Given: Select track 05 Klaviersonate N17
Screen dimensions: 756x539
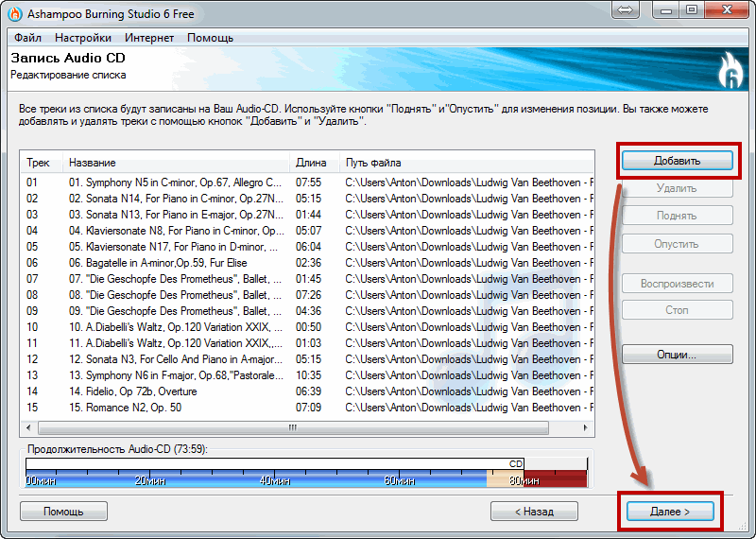Looking at the screenshot, I should [x=307, y=247].
